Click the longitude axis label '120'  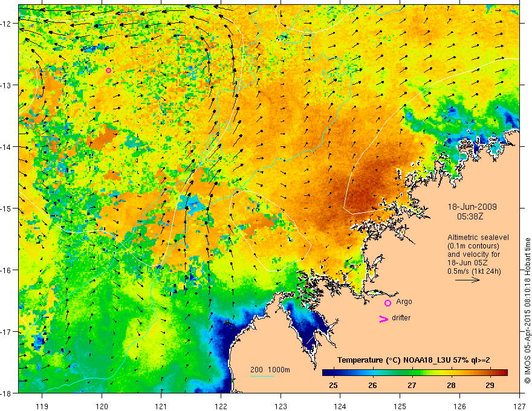(x=102, y=406)
